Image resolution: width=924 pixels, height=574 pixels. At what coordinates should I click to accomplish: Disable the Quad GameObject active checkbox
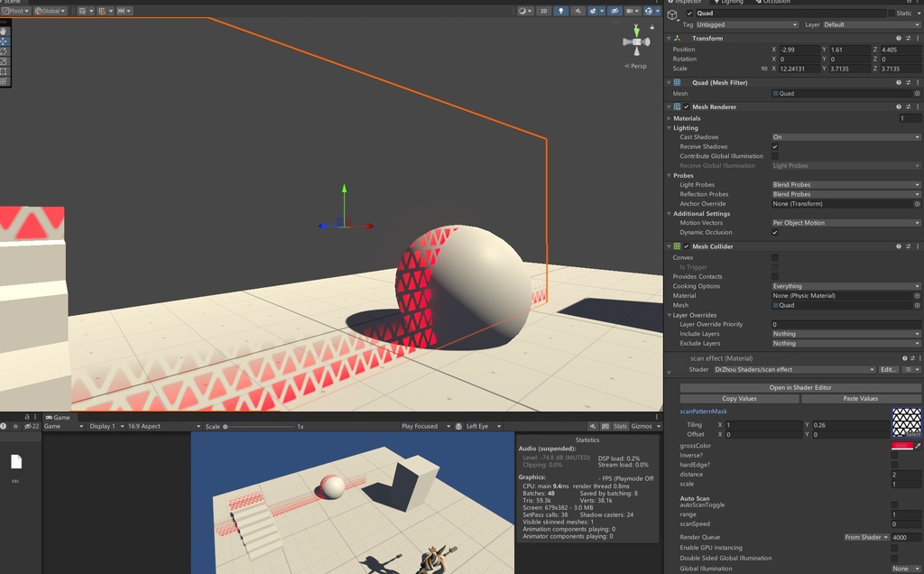(x=689, y=13)
